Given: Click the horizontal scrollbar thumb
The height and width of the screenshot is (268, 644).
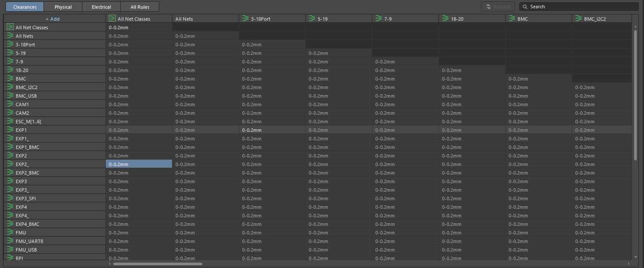Looking at the screenshot, I should click(x=157, y=264).
